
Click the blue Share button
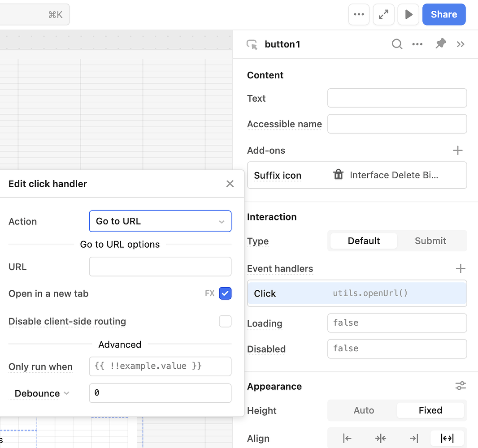[x=444, y=14]
